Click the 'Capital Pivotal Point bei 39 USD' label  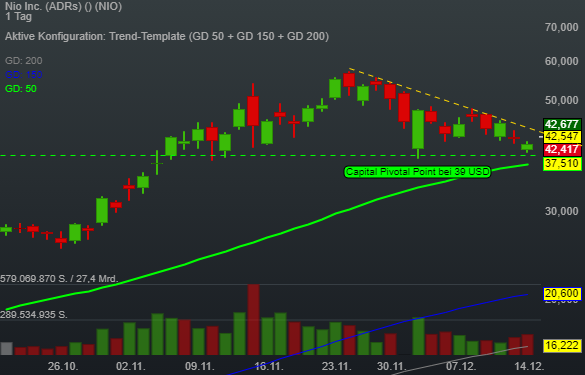click(x=417, y=172)
